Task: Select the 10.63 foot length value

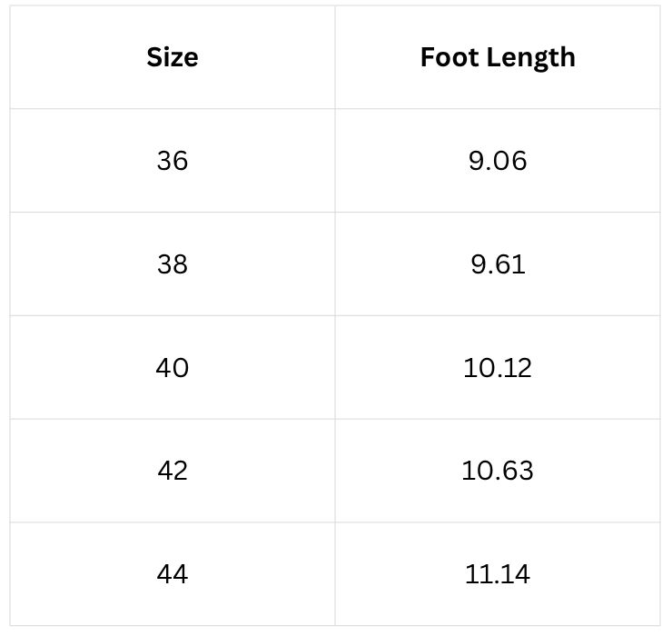Action: [498, 471]
